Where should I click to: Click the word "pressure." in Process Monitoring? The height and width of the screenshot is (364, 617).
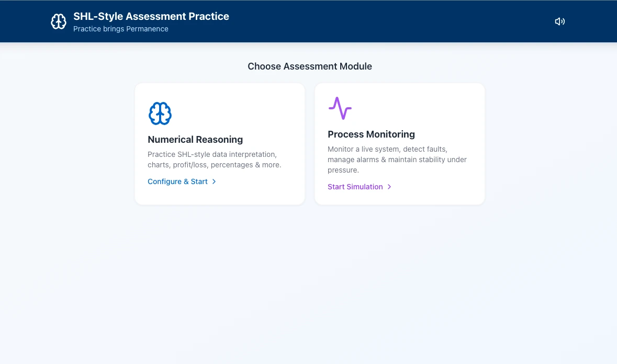343,170
